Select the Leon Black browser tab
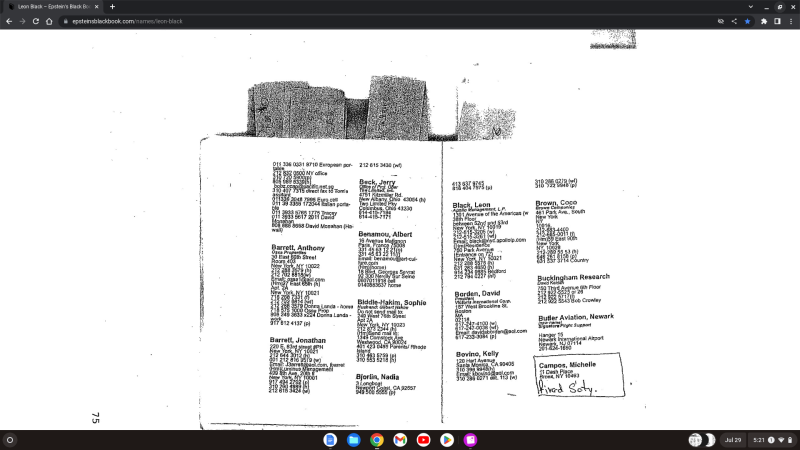The image size is (800, 450). click(x=53, y=7)
